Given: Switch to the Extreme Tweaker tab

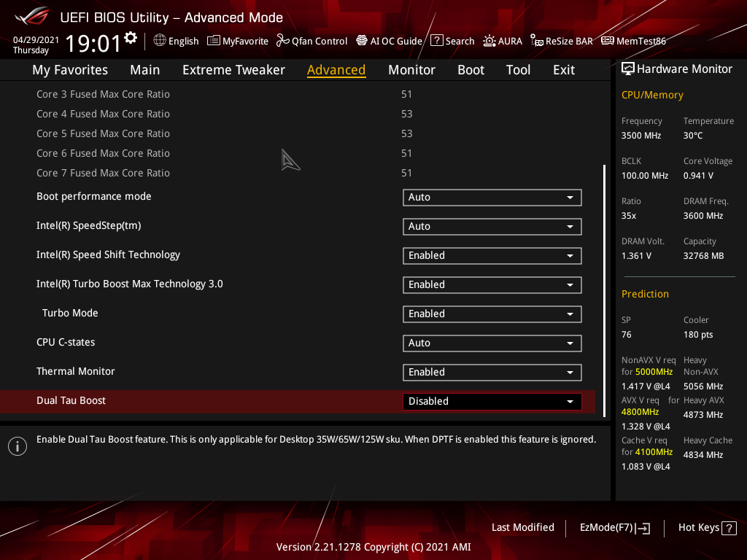Looking at the screenshot, I should [x=233, y=70].
